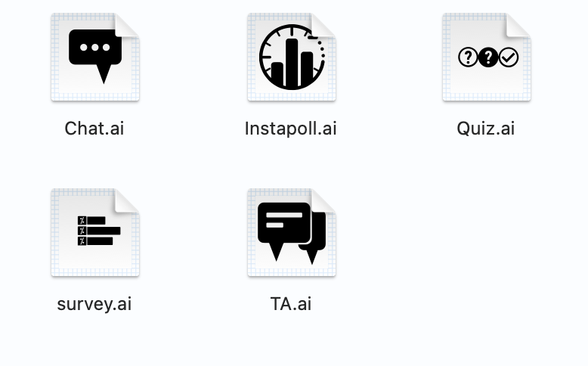This screenshot has width=588, height=366.
Task: Click the checkmark circle in the Quiz.ai thumbnail
Action: [509, 57]
